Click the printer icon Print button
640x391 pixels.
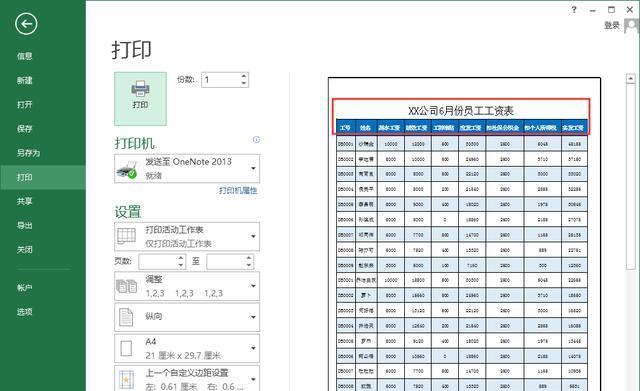(x=140, y=99)
